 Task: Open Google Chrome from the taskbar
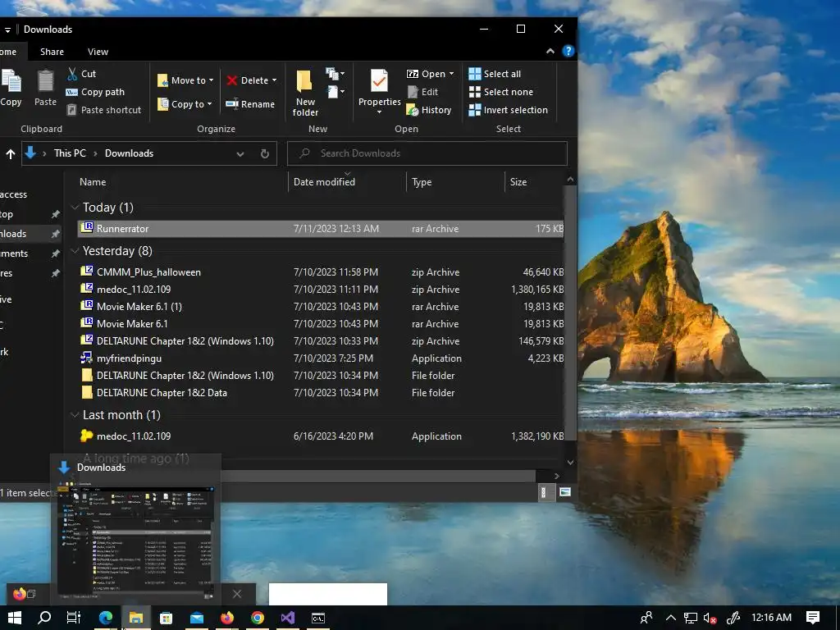[257, 618]
